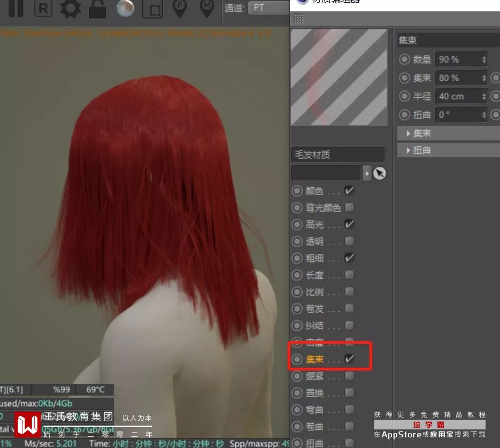The image size is (500, 448).
Task: Click the 集束 80% parameter keyframe dot
Action: pos(404,78)
